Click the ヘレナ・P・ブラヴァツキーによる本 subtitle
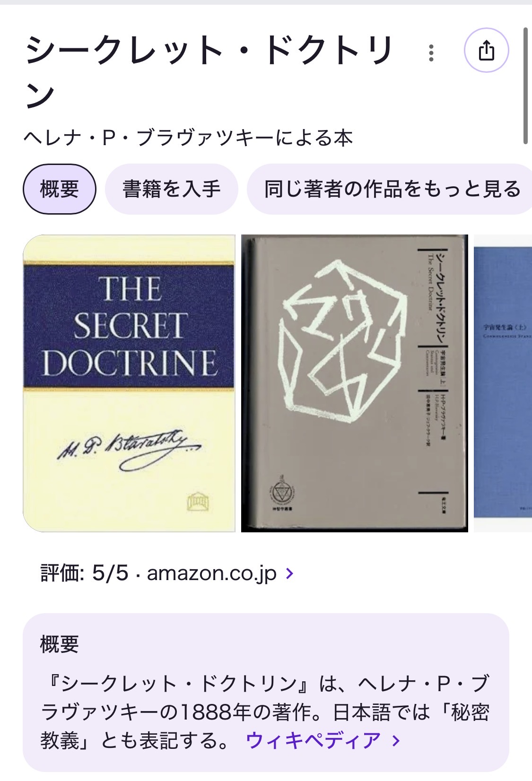 [x=188, y=138]
